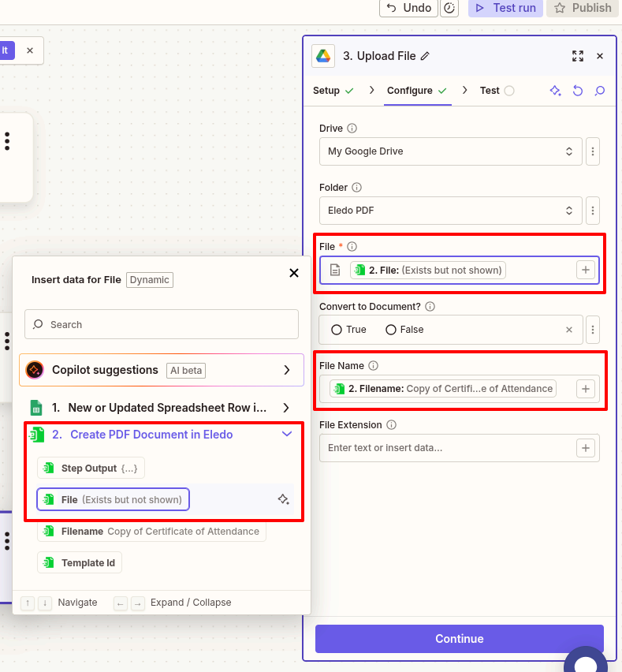The width and height of the screenshot is (622, 672).
Task: Click the refresh fields icon
Action: pyautogui.click(x=578, y=91)
